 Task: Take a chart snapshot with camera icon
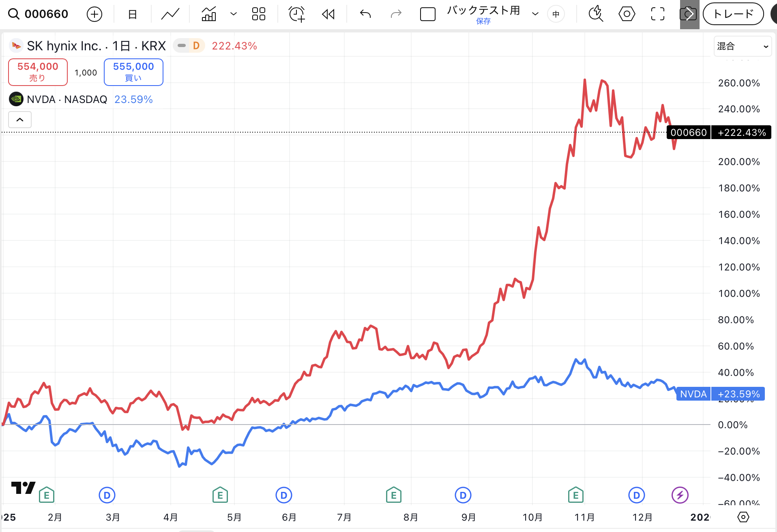(688, 14)
